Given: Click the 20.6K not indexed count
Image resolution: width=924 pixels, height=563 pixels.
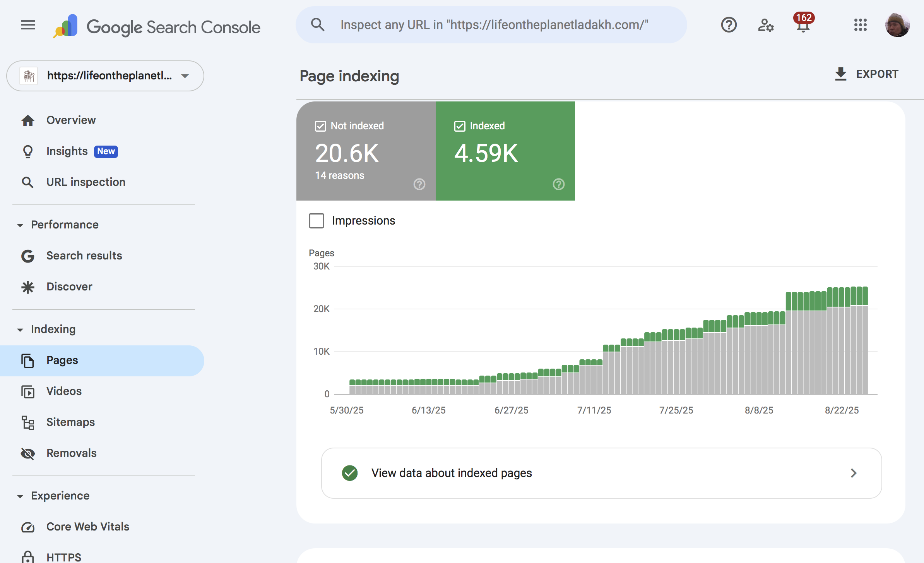Looking at the screenshot, I should (x=347, y=153).
